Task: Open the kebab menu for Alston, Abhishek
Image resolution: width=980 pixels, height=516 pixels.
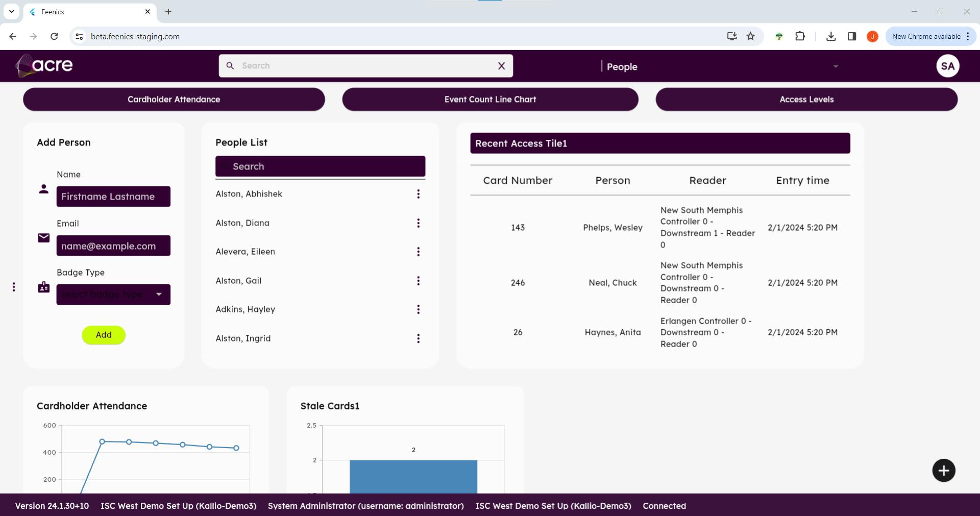Action: point(419,194)
